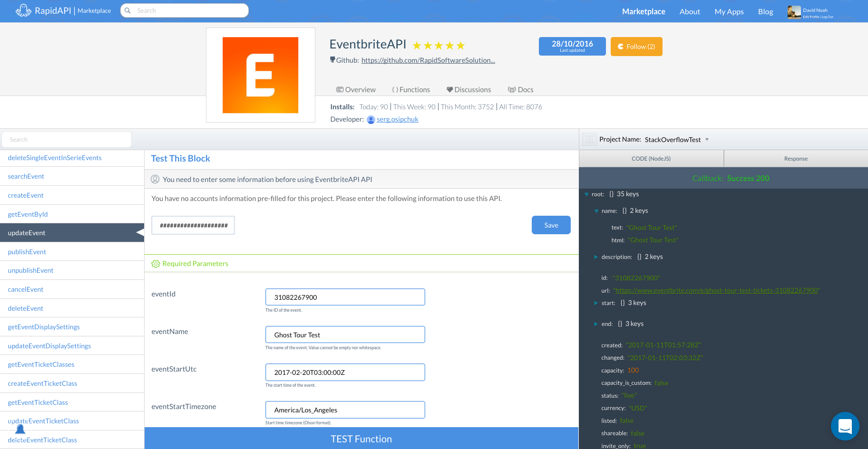Open the eventbrite.com ghost-tour-test url link
The height and width of the screenshot is (449, 868).
717,290
